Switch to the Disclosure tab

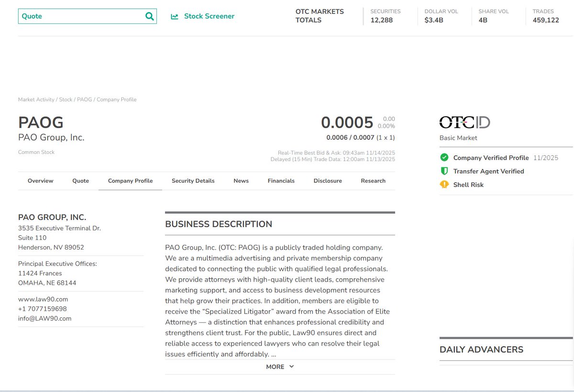[328, 181]
